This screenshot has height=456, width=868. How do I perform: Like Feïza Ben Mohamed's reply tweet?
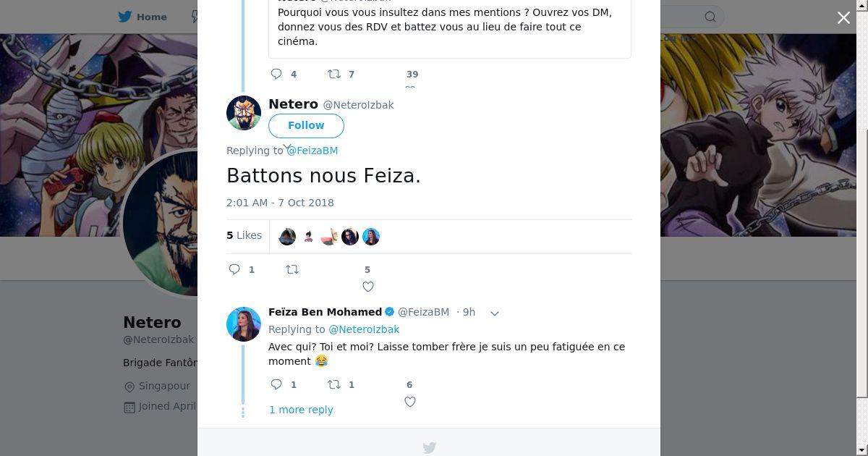click(x=409, y=402)
